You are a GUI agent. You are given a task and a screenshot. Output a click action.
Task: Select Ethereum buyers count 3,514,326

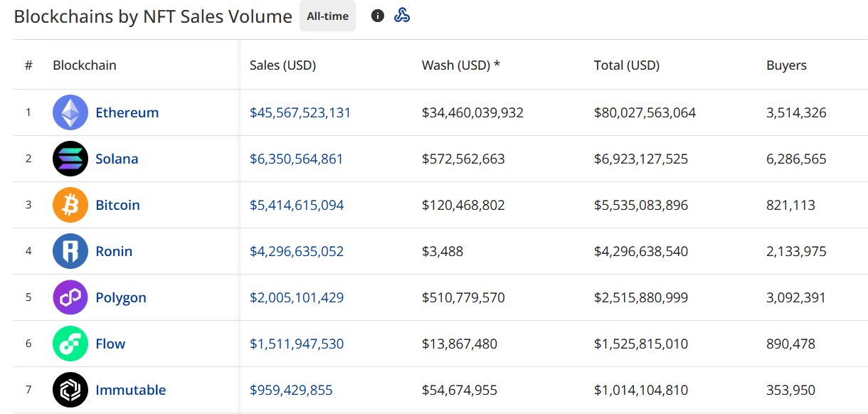pos(796,112)
